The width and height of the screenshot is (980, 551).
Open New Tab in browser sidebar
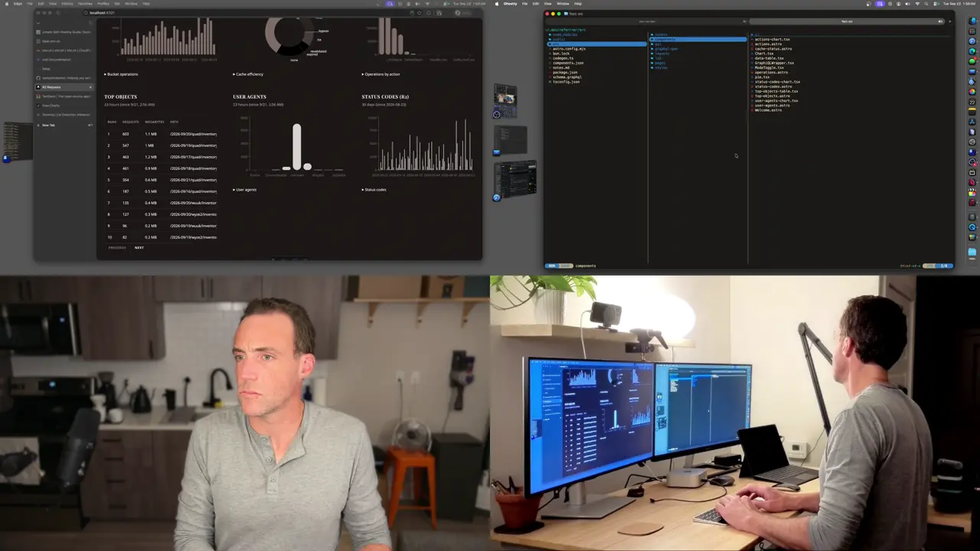point(48,125)
